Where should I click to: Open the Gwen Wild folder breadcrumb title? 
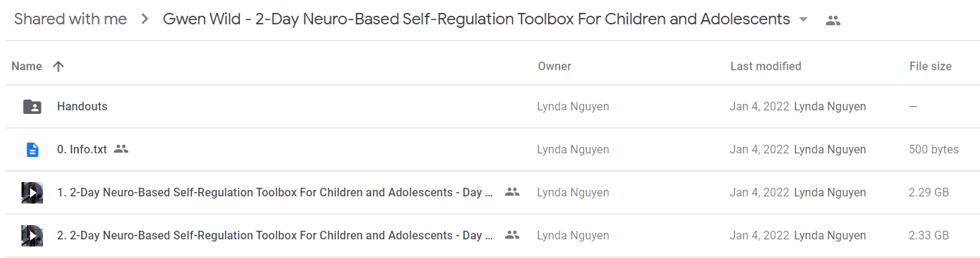(x=476, y=19)
